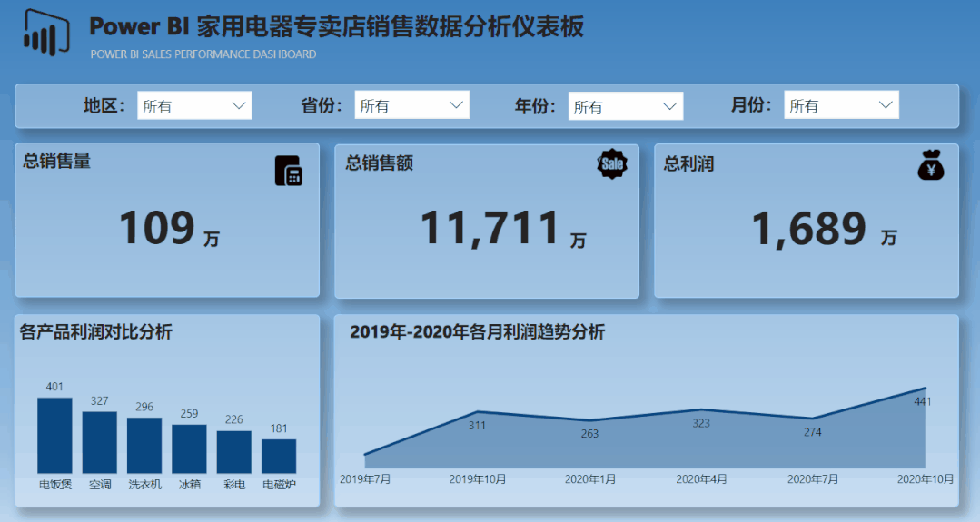The height and width of the screenshot is (522, 980).
Task: Open the 地区 dropdown filter
Action: pos(194,105)
